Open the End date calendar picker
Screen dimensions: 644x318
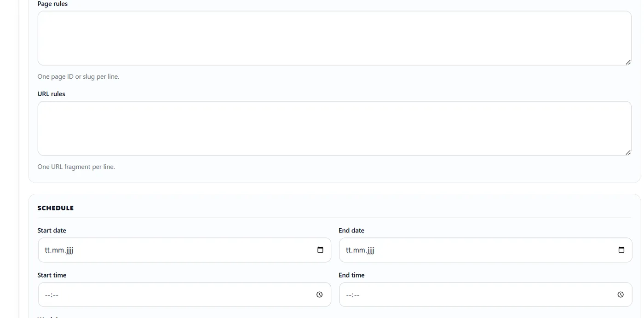(x=621, y=250)
